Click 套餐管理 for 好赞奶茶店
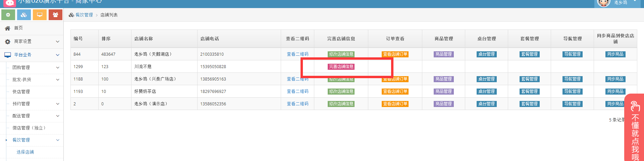 (x=530, y=92)
